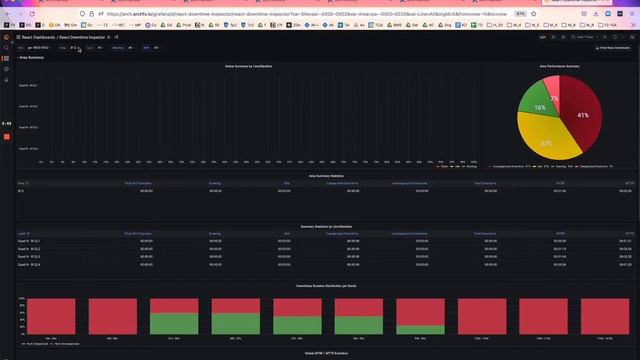The width and height of the screenshot is (640, 360).
Task: Open 'Status Summary by Line/Machine' panel title menu
Action: (249, 66)
